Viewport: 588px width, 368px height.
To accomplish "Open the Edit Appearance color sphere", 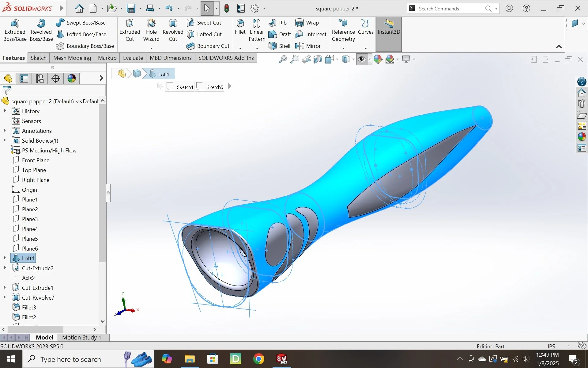I will click(378, 59).
